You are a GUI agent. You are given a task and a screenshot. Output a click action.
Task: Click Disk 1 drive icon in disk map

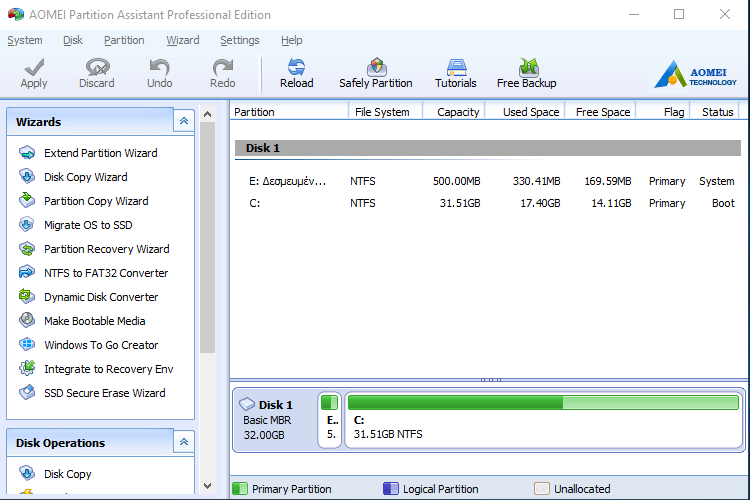(x=247, y=404)
